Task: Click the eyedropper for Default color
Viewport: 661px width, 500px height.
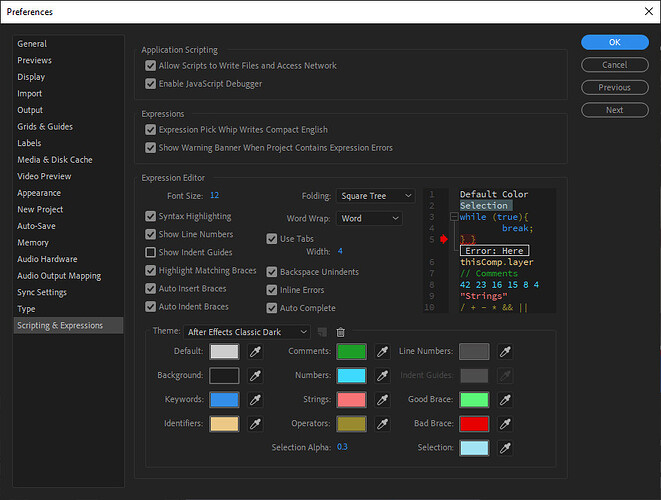Action: pos(256,351)
